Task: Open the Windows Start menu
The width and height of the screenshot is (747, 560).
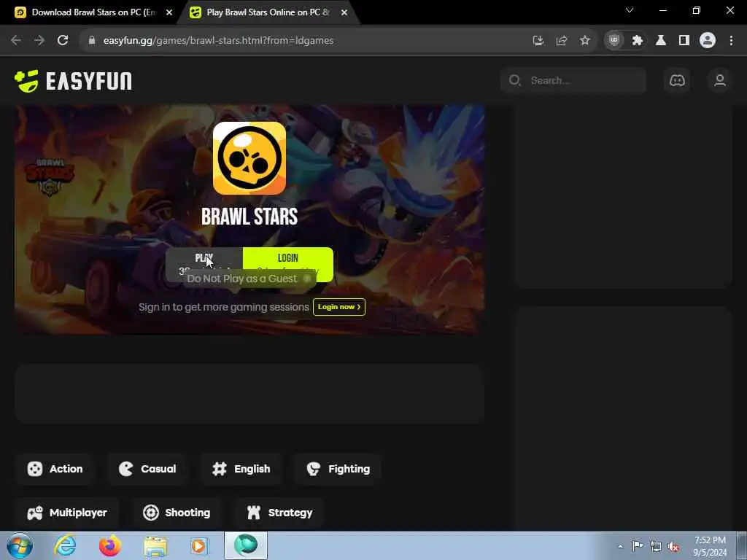Action: (20, 545)
